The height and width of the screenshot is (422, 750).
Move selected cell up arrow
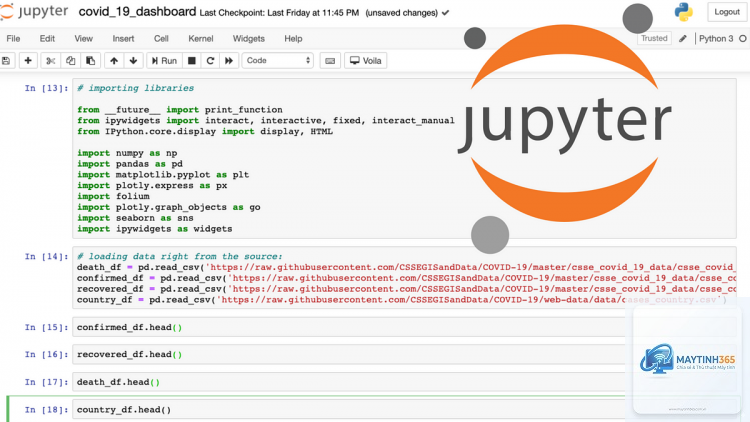click(114, 61)
